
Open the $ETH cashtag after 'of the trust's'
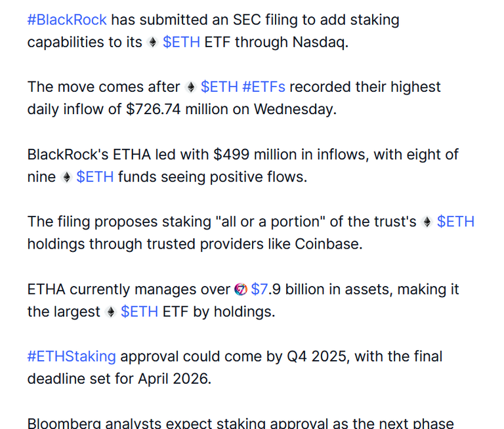coord(456,222)
